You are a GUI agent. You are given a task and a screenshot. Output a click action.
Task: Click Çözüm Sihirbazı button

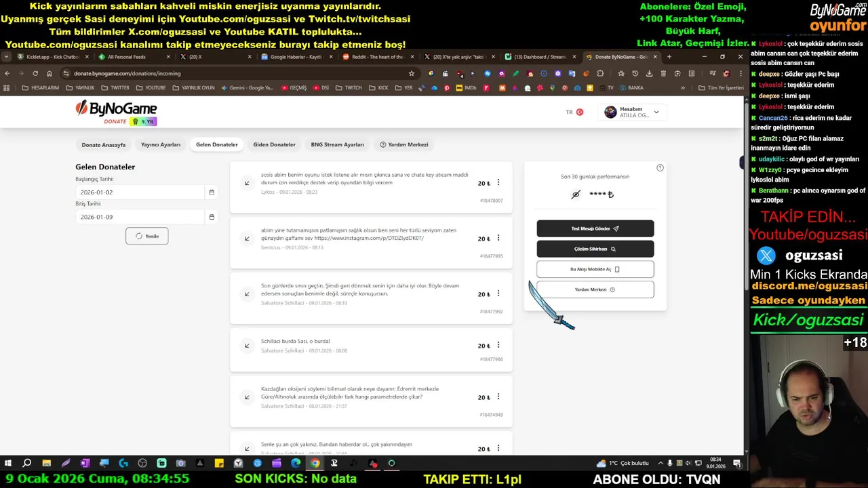point(595,249)
